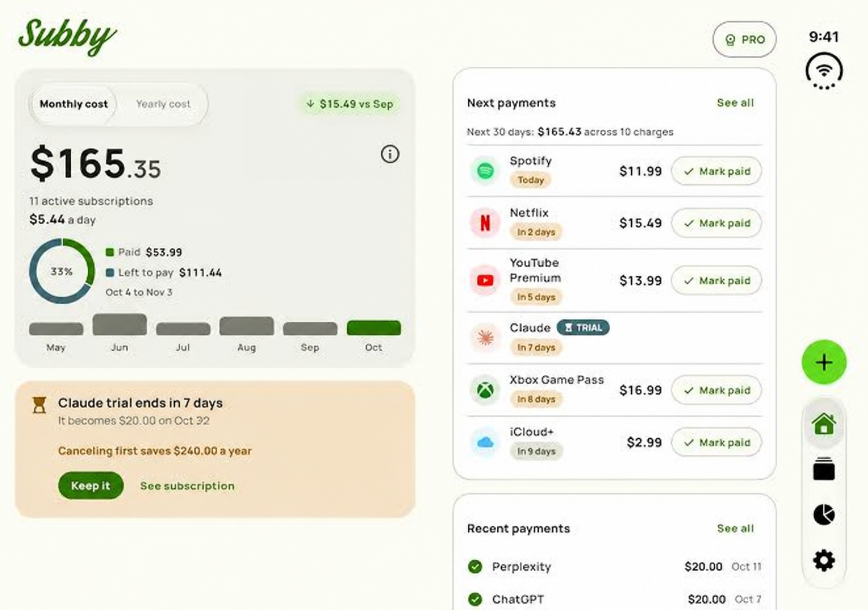Select the Jun bar in cost chart
868x610 pixels.
(120, 324)
